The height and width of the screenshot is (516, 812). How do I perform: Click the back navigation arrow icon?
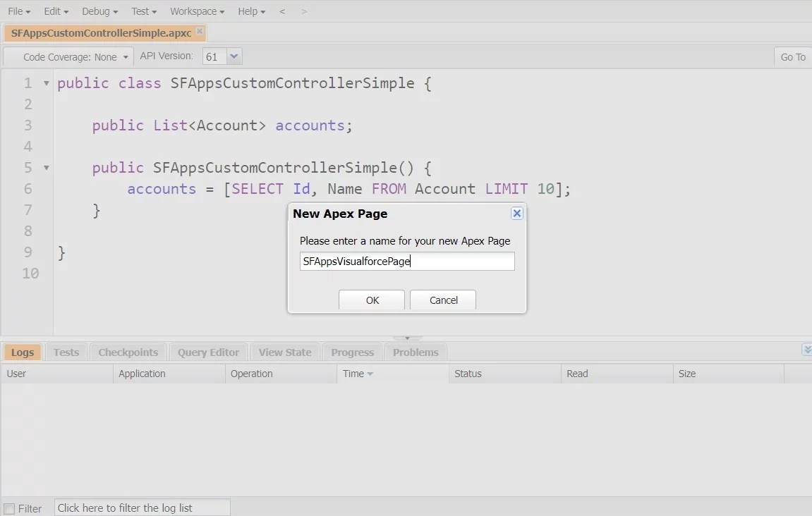click(281, 11)
